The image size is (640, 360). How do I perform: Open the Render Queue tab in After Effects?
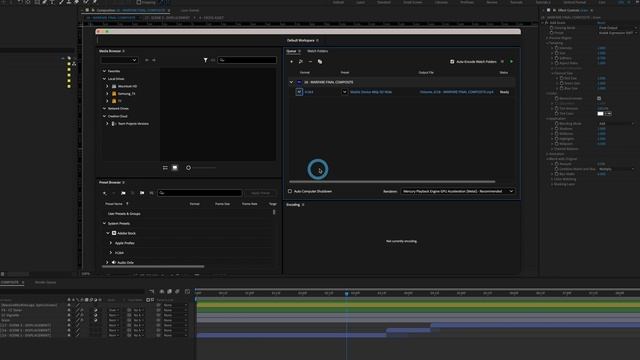pyautogui.click(x=45, y=282)
